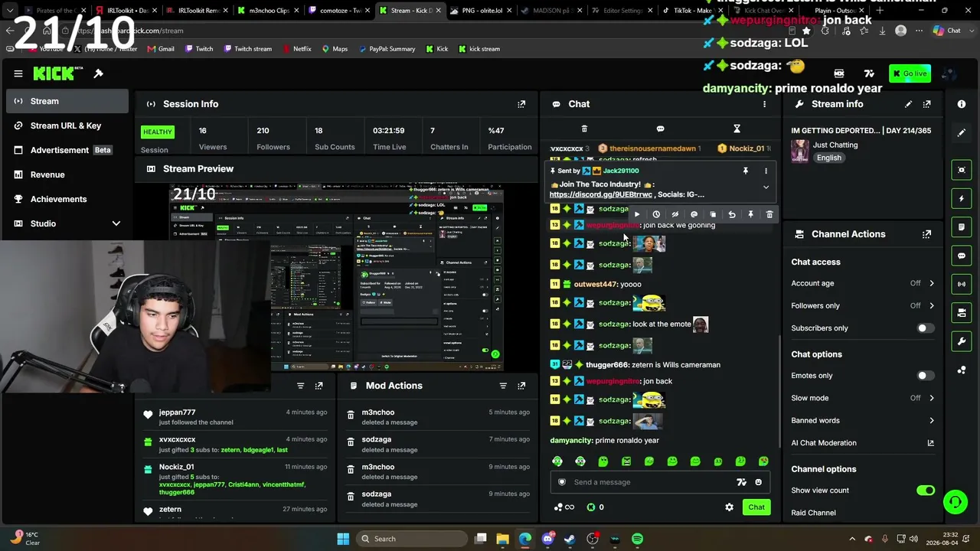Click the Stream Preview video thumbnail
The image size is (980, 551).
coord(337,277)
